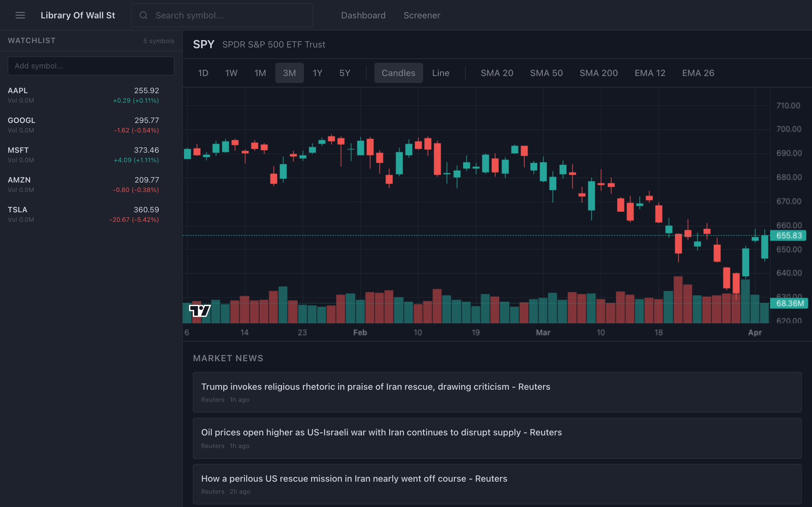The width and height of the screenshot is (812, 507).
Task: Click the Add symbol input field
Action: pyautogui.click(x=91, y=66)
